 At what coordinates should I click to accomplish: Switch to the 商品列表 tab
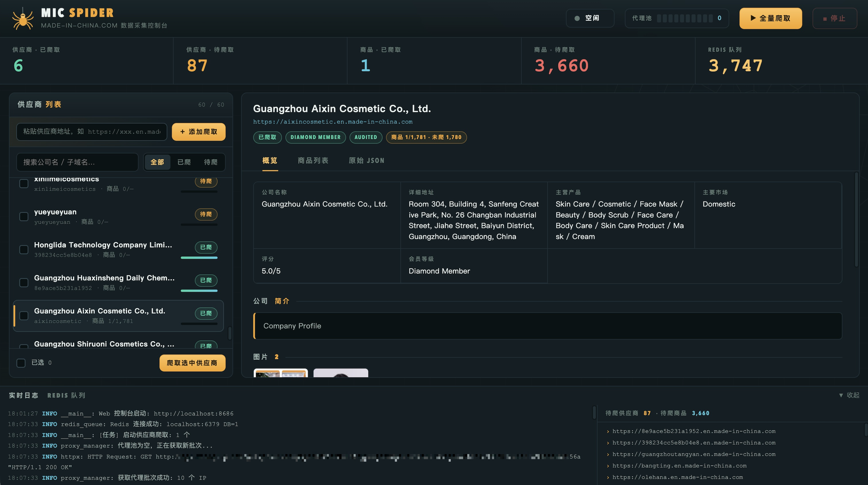313,161
